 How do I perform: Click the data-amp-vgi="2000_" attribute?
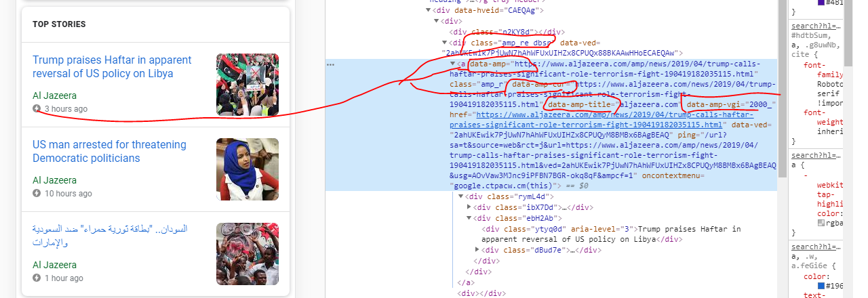(732, 105)
